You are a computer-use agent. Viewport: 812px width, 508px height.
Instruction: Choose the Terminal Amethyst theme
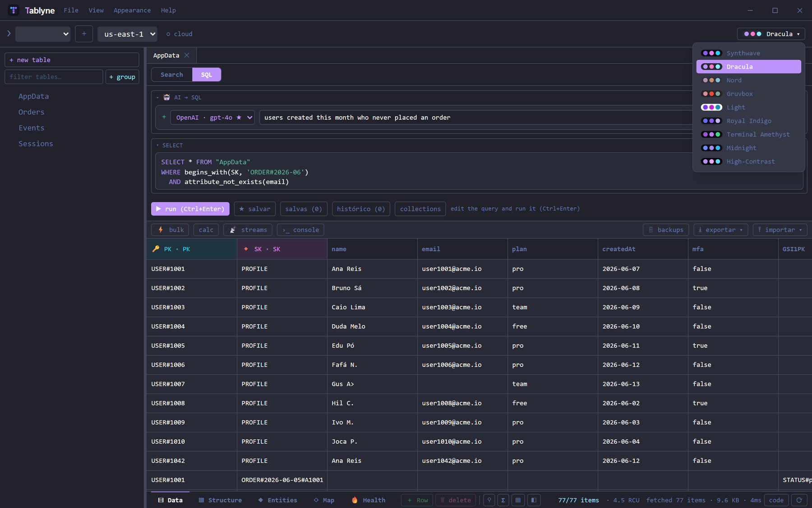[749, 135]
